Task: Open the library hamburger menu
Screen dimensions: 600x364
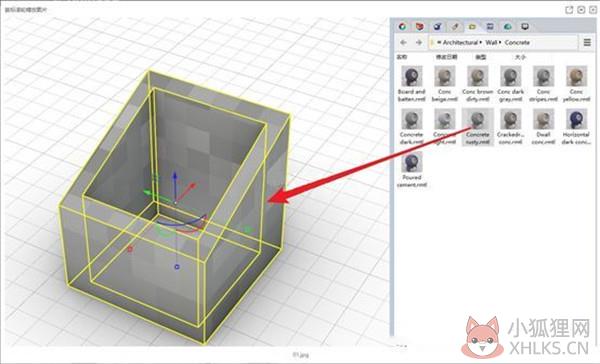Action: click(x=587, y=42)
